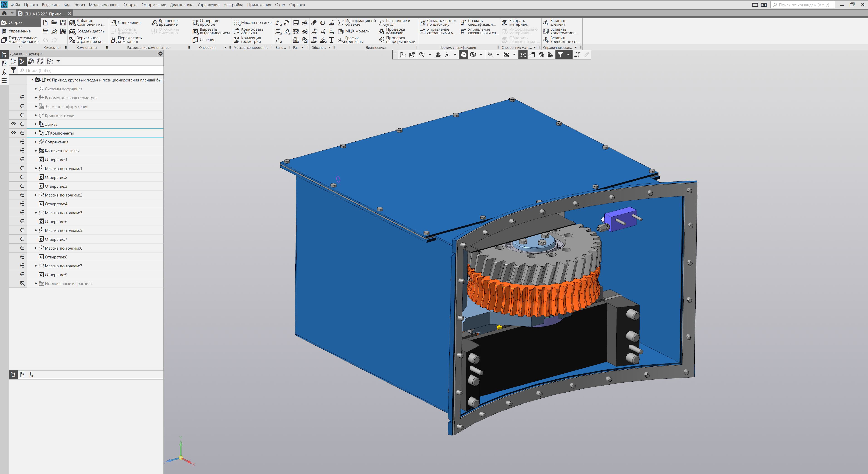Switch to wireframe display mode
Image resolution: width=868 pixels, height=474 pixels.
pos(473,55)
